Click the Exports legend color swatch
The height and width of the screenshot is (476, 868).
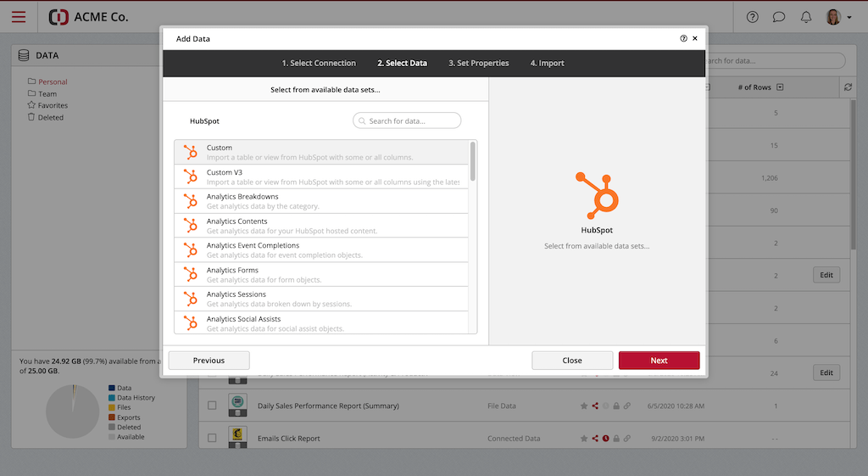coord(112,417)
